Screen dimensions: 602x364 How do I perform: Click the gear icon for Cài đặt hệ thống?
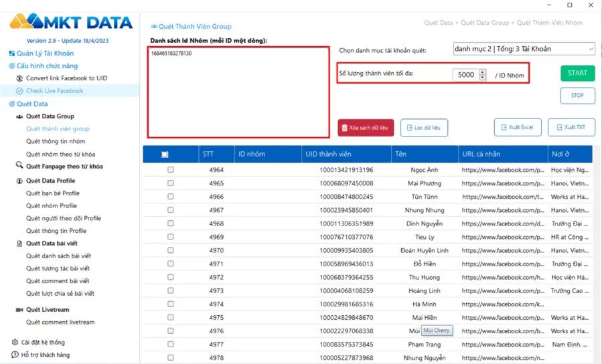tap(15, 343)
